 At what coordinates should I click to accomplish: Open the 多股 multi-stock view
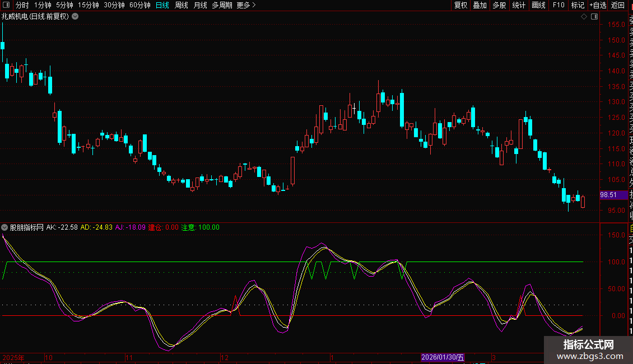pos(499,5)
